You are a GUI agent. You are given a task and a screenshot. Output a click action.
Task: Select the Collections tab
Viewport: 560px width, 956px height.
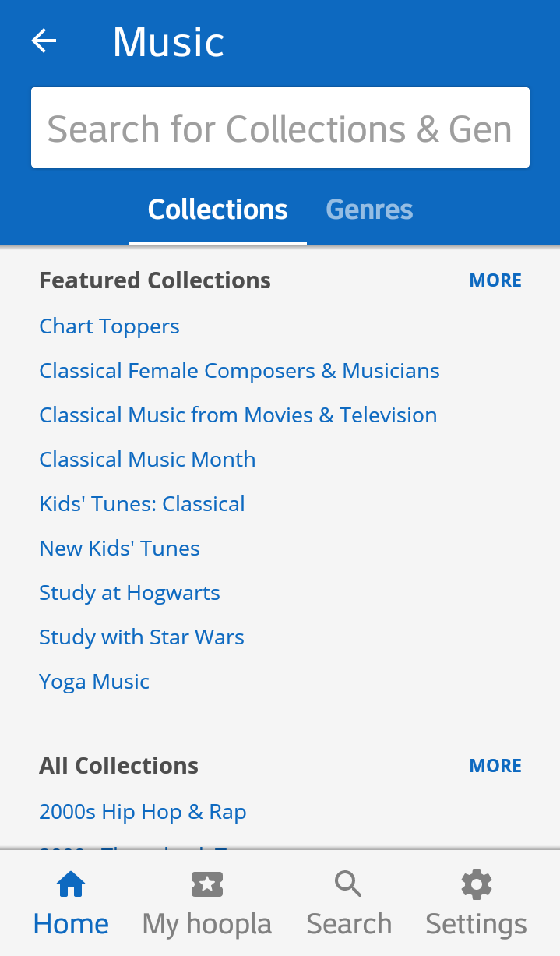218,210
